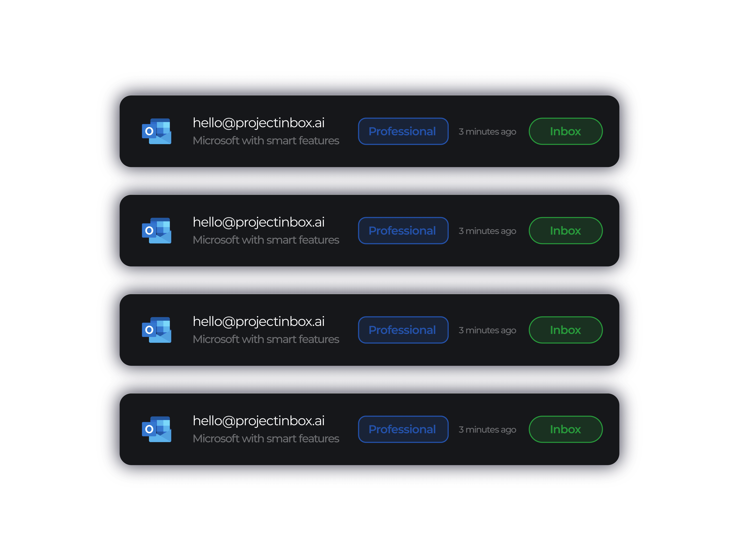Click hello@projectinbox.ai address in the third card
Screen dimensions: 739x560
(x=259, y=322)
